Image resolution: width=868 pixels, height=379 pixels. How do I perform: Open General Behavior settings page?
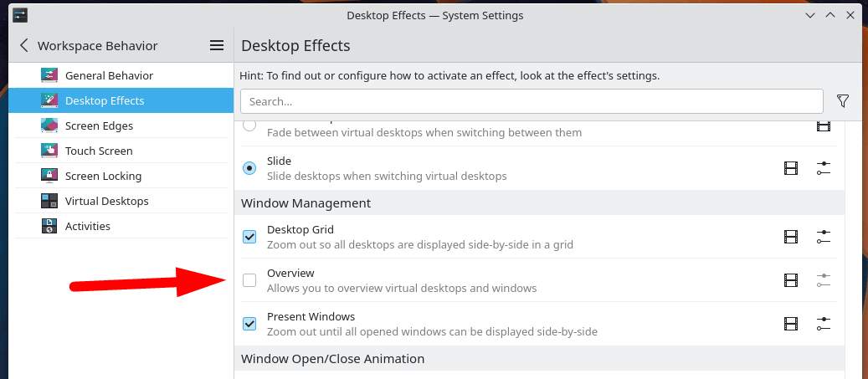109,75
